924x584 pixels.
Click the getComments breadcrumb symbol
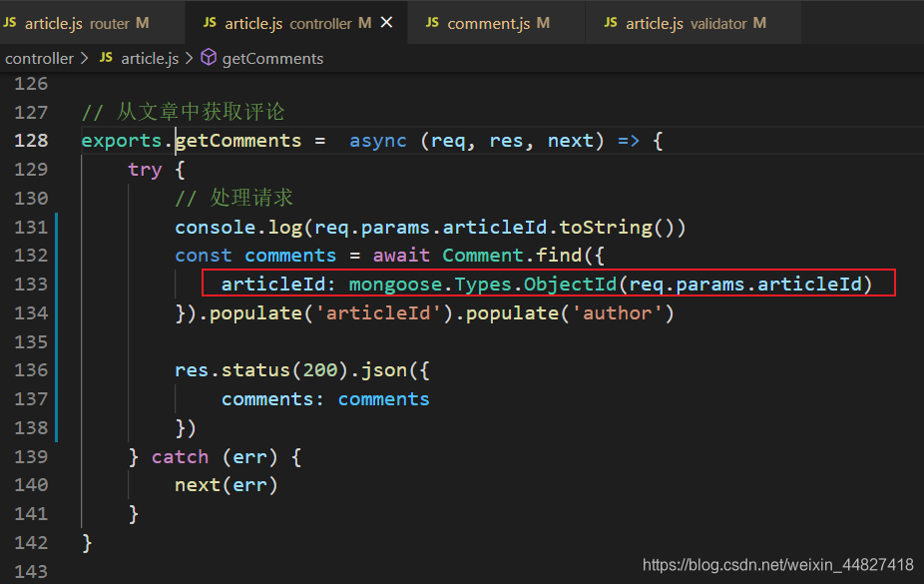pyautogui.click(x=272, y=58)
